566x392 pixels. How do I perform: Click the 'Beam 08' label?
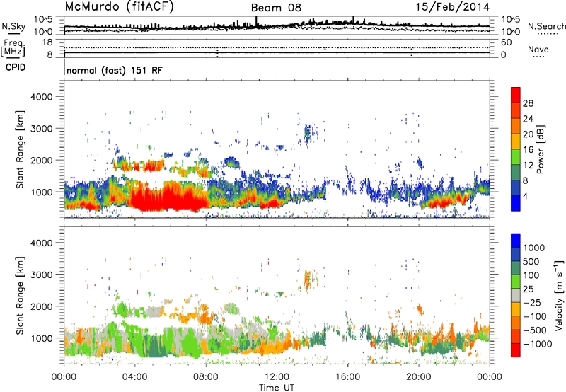[x=276, y=8]
